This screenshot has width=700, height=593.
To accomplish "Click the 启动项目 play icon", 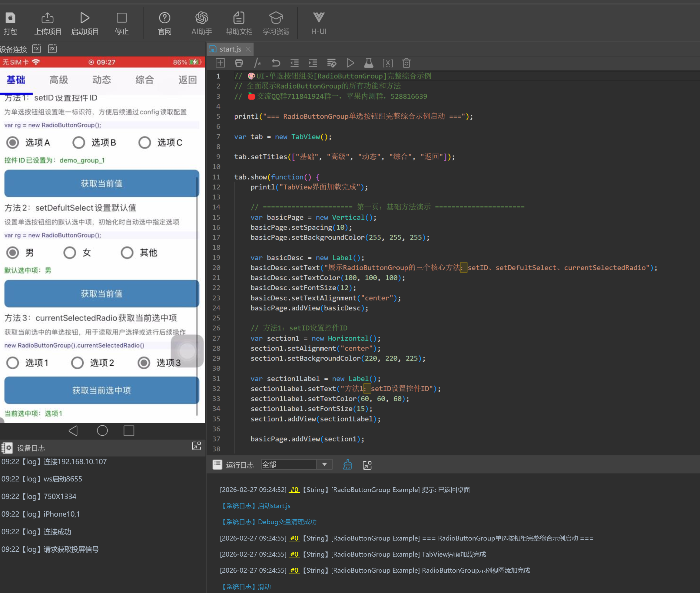I will [85, 18].
